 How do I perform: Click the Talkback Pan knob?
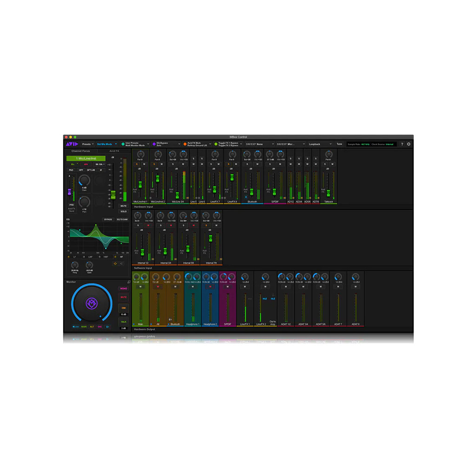coord(329,154)
